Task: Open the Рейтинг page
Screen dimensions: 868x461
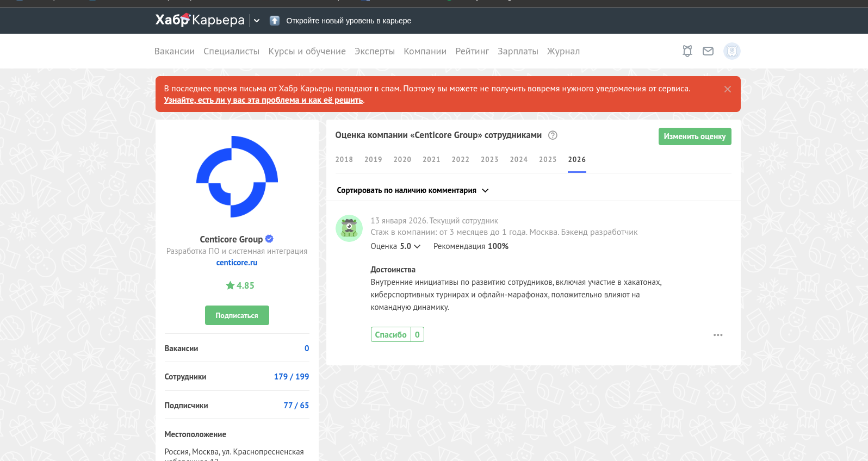Action: 472,51
